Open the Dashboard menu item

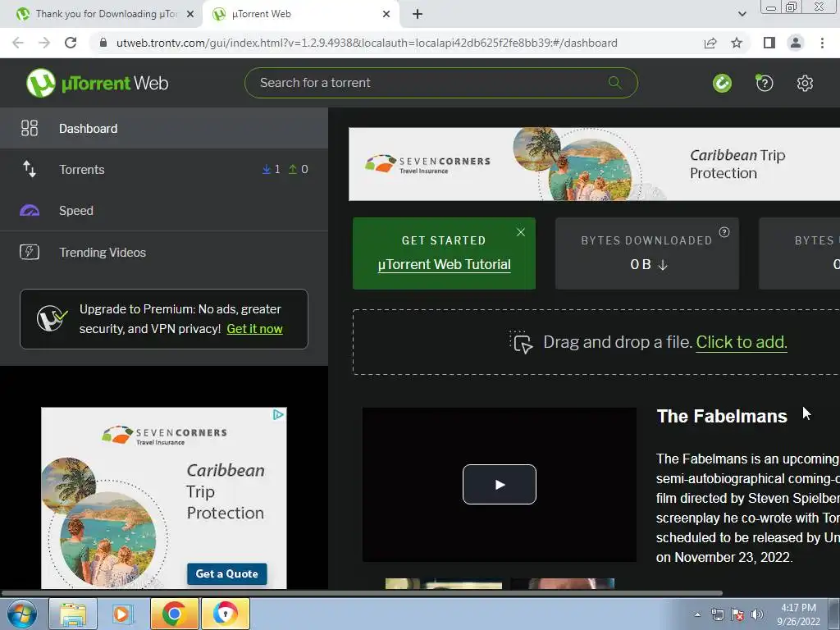pyautogui.click(x=164, y=128)
